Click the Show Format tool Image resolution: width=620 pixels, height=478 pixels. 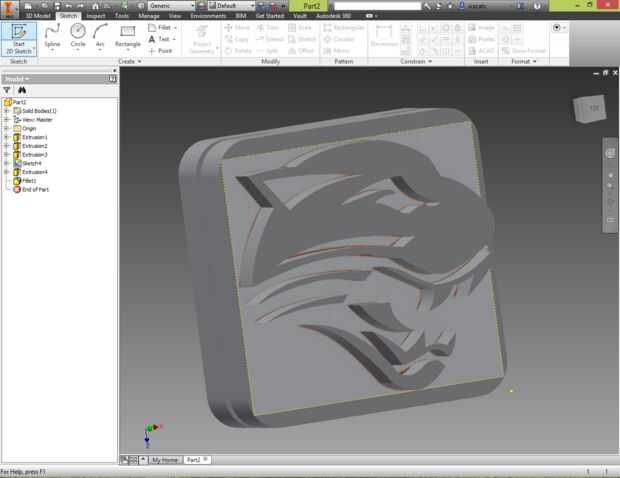524,51
